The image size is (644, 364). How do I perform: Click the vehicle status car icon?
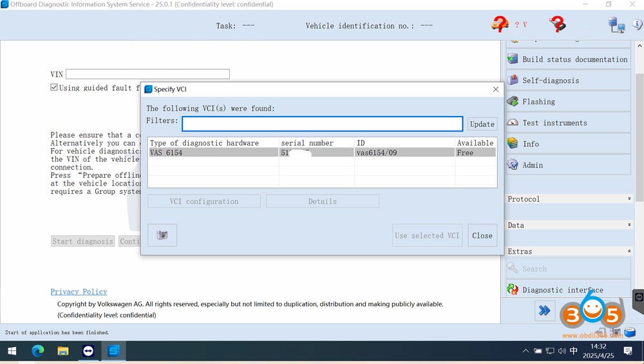click(x=500, y=24)
